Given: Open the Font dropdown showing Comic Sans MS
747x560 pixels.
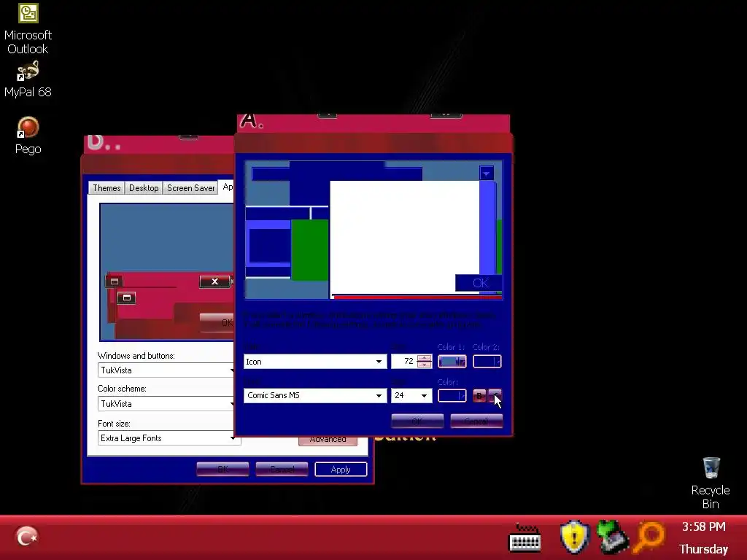Looking at the screenshot, I should click(x=315, y=395).
